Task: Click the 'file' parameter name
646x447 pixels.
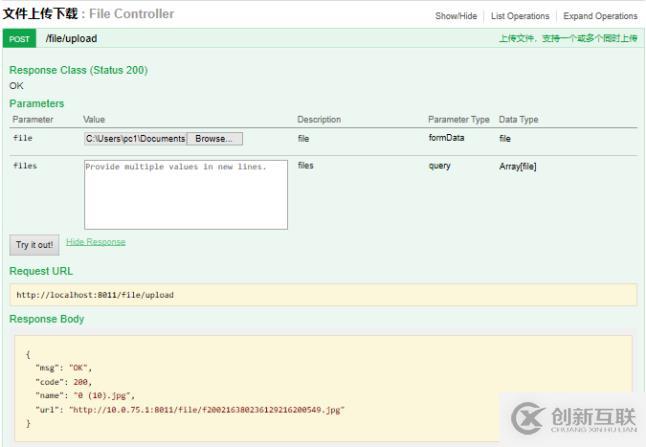Action: coord(23,138)
